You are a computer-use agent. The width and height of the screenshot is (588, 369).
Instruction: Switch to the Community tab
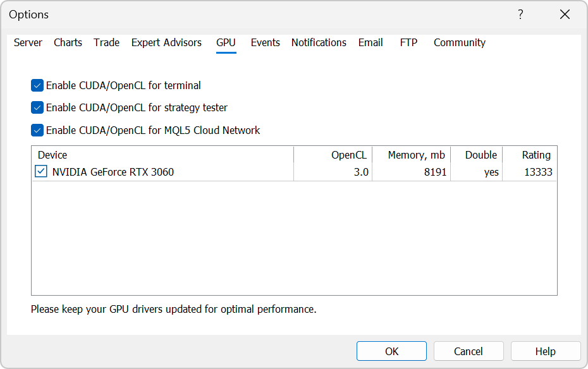(x=460, y=42)
